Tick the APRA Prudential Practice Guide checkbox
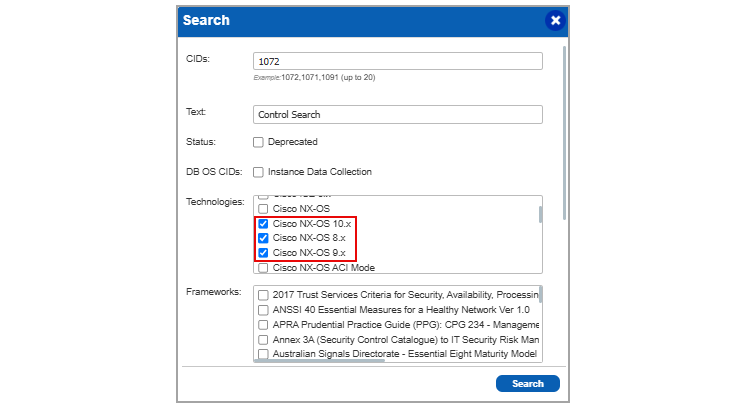 click(263, 325)
